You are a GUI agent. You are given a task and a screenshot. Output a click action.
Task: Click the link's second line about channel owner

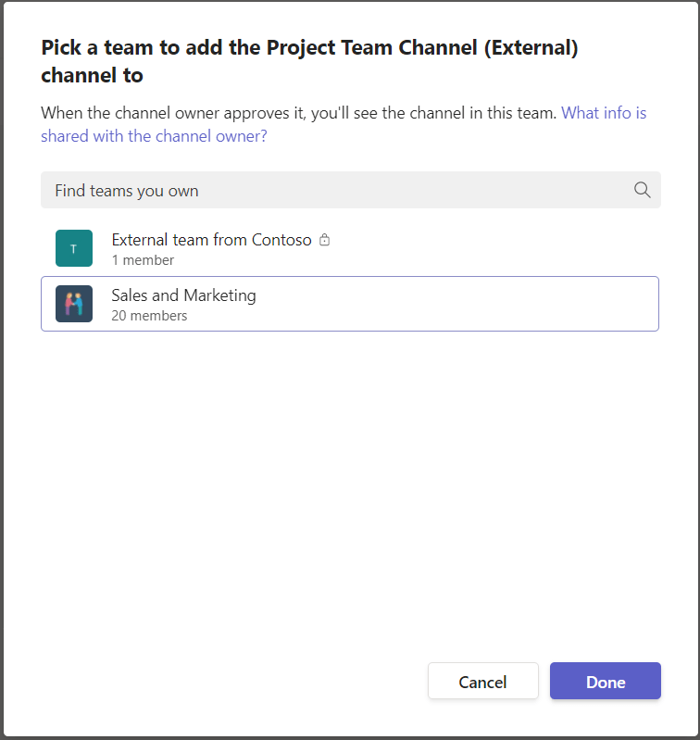pyautogui.click(x=154, y=136)
